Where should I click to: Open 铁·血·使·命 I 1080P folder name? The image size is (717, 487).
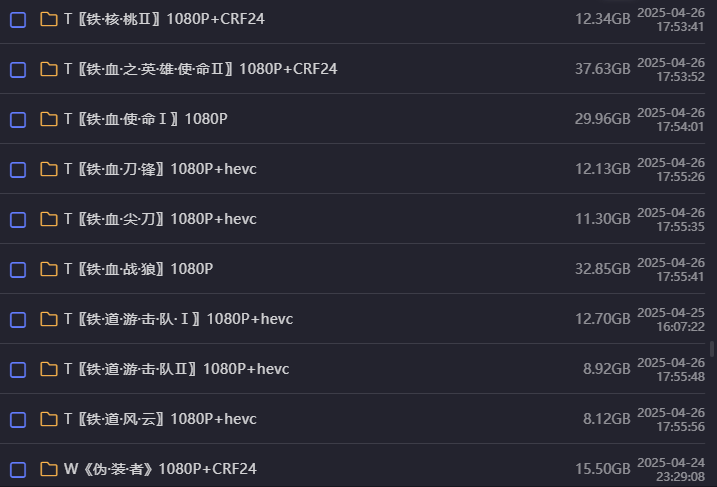[145, 119]
